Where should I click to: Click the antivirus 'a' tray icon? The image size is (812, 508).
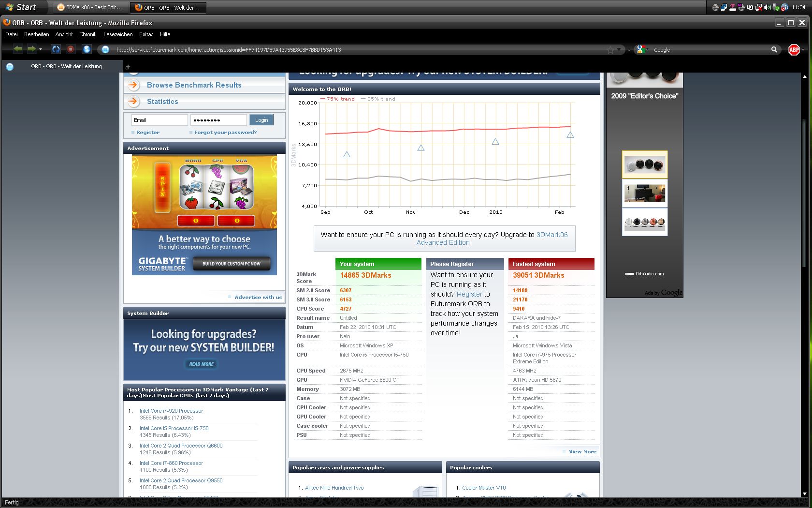point(784,7)
